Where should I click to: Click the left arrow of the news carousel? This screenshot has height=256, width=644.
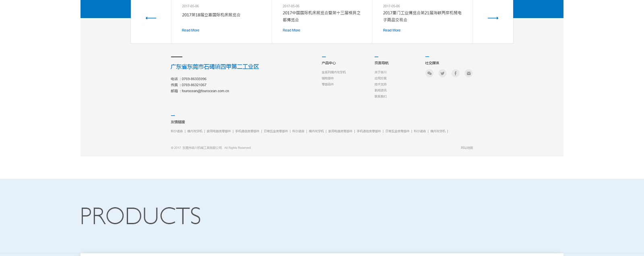click(151, 18)
